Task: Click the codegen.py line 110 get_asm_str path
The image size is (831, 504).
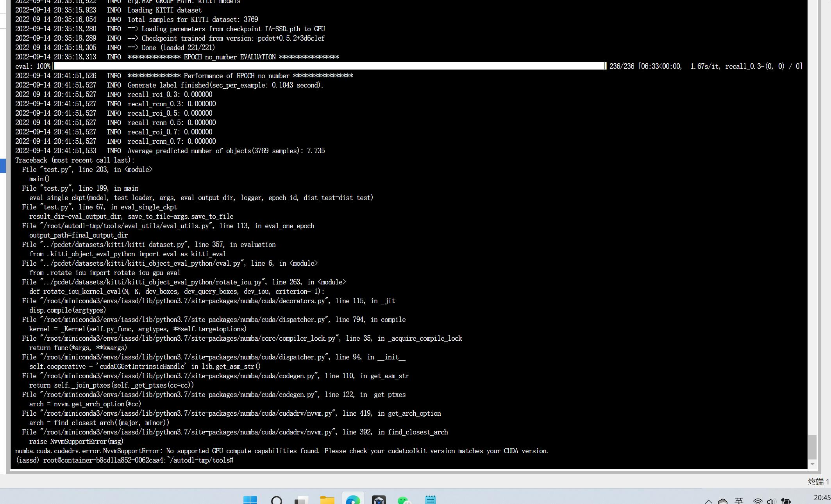Action: 216,376
